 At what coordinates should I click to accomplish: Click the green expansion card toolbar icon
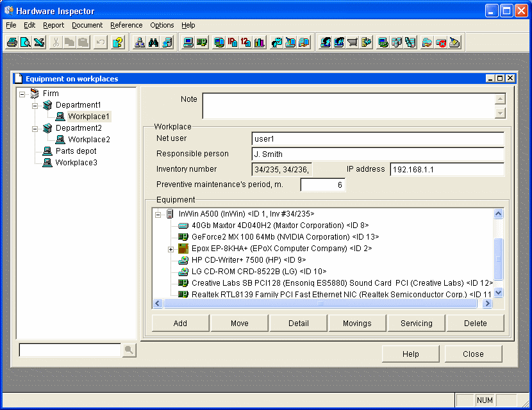202,42
